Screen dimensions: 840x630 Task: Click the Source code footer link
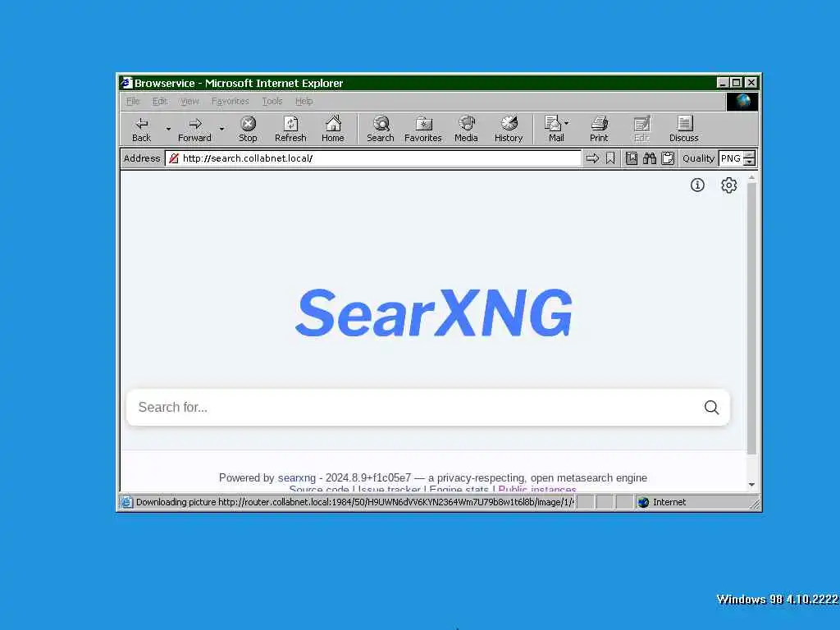click(x=319, y=489)
